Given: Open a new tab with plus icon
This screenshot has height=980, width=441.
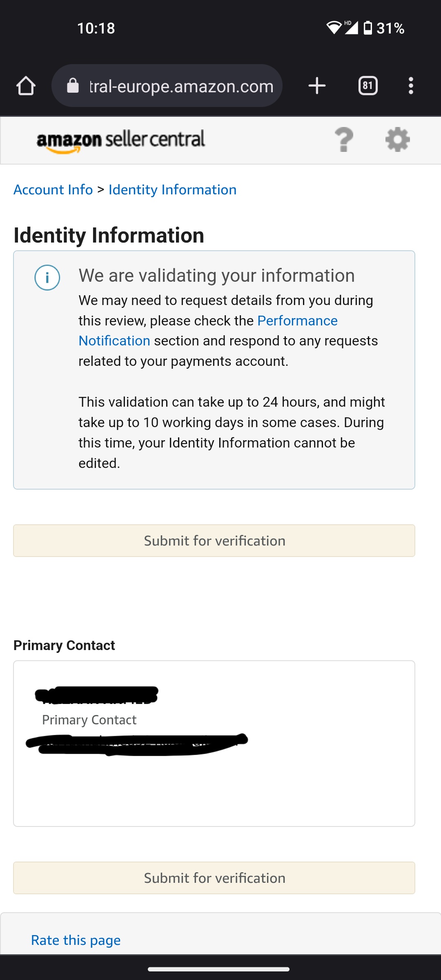Looking at the screenshot, I should [317, 86].
